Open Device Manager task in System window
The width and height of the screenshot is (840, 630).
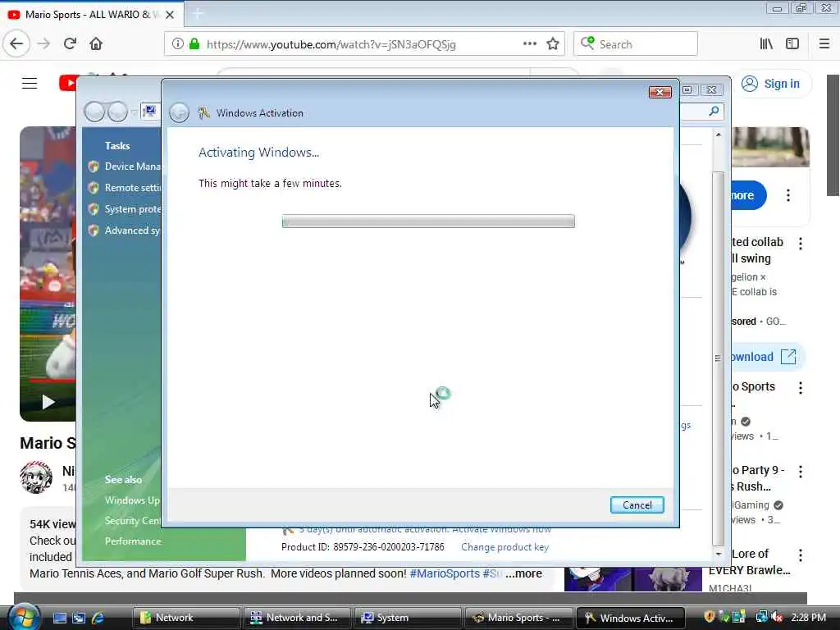132,166
